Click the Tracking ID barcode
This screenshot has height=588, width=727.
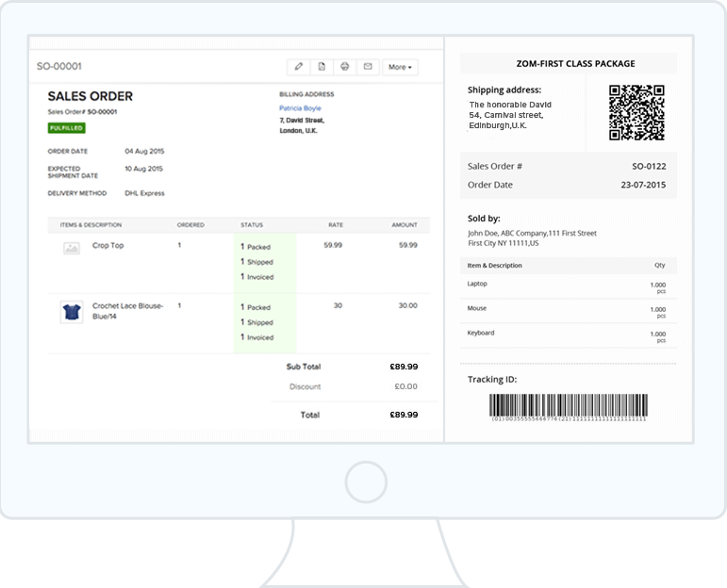(569, 407)
